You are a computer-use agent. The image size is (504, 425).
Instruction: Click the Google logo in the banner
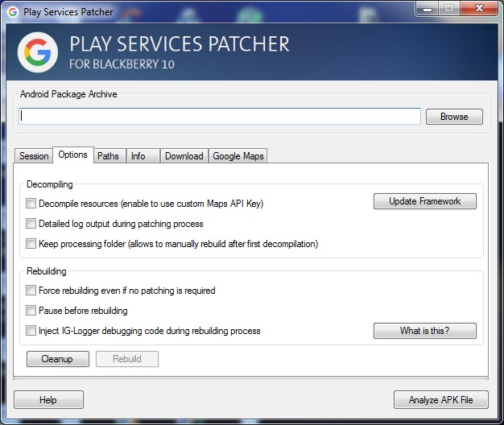coord(38,52)
